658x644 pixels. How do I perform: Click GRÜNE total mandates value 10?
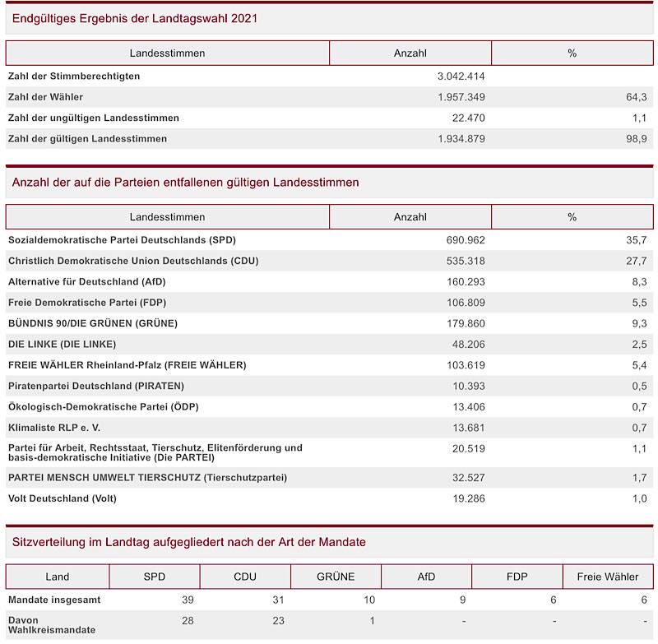pyautogui.click(x=369, y=600)
